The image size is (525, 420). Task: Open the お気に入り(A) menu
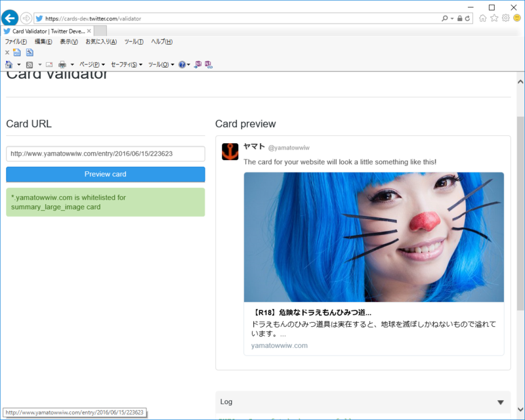[x=101, y=41]
